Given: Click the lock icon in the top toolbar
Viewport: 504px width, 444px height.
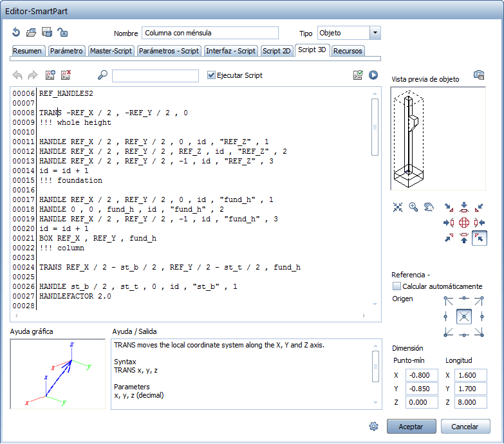Looking at the screenshot, I should [x=62, y=32].
